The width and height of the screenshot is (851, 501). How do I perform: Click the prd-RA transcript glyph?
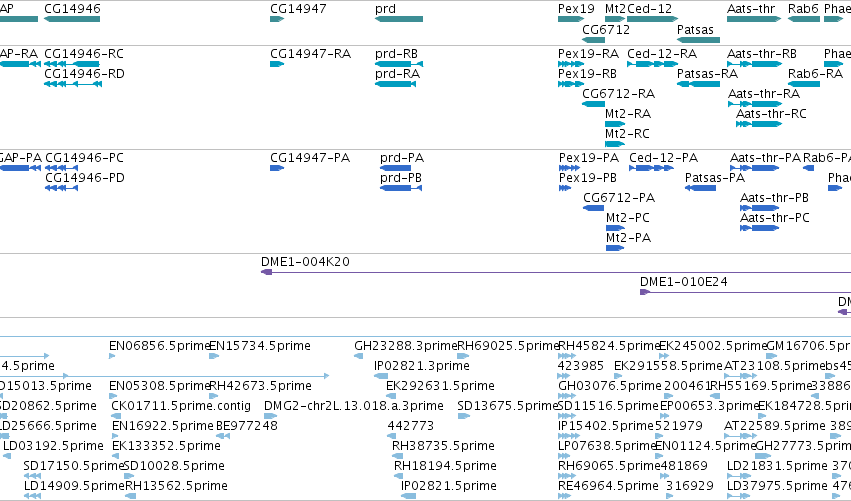tap(396, 84)
